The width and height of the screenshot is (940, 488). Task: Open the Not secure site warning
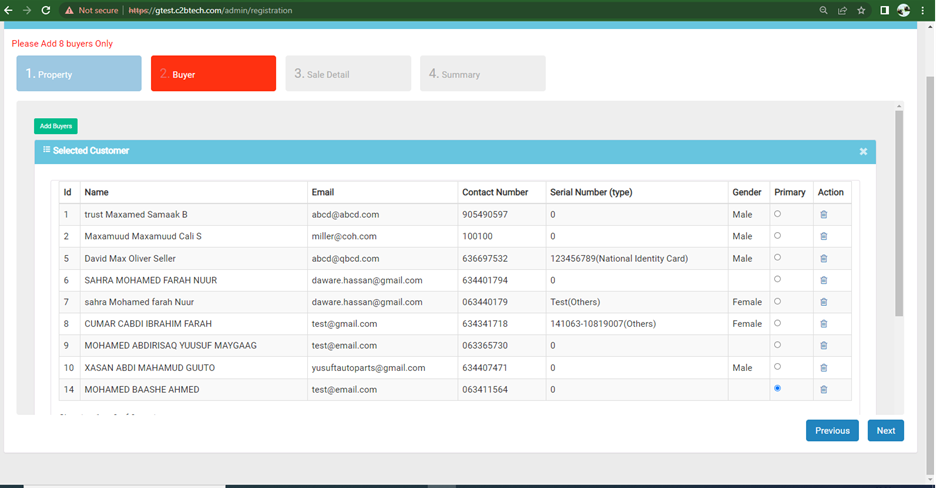[x=92, y=10]
